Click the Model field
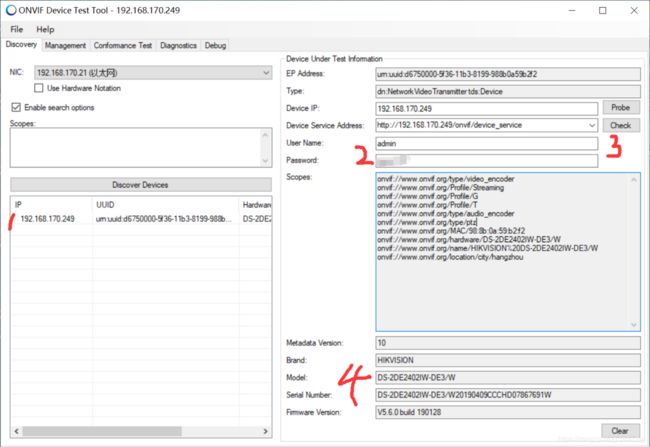Image resolution: width=650 pixels, height=447 pixels. point(508,378)
